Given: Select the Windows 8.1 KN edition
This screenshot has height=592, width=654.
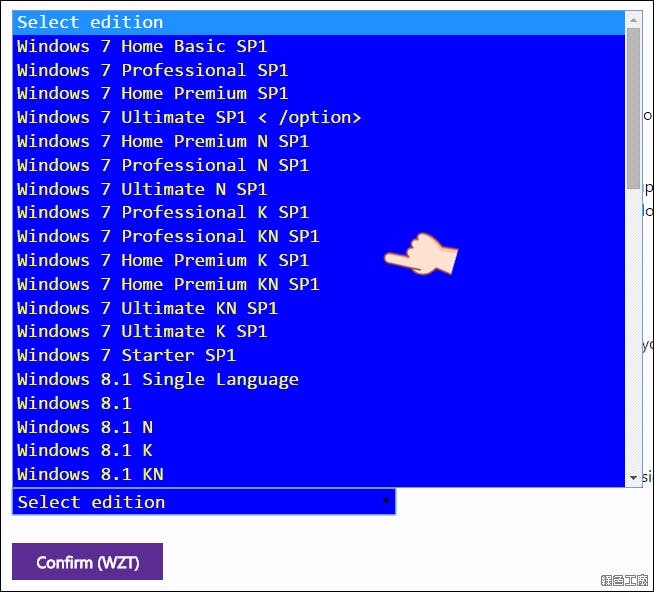Looking at the screenshot, I should click(319, 474).
